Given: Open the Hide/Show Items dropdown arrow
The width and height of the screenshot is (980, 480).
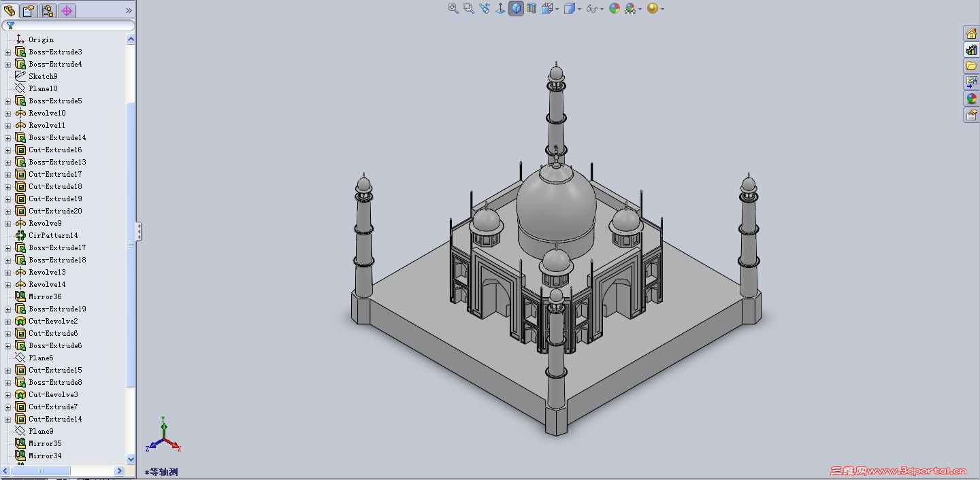Looking at the screenshot, I should [x=602, y=9].
